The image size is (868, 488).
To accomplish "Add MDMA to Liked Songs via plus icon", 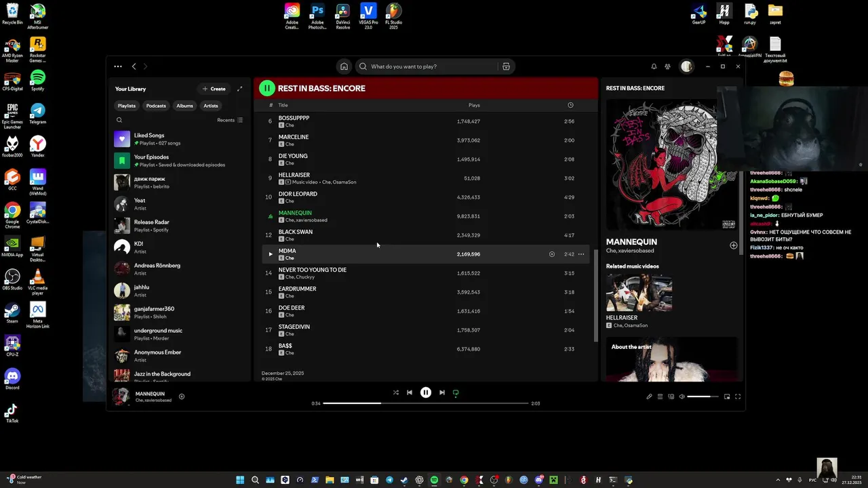I will [x=551, y=254].
